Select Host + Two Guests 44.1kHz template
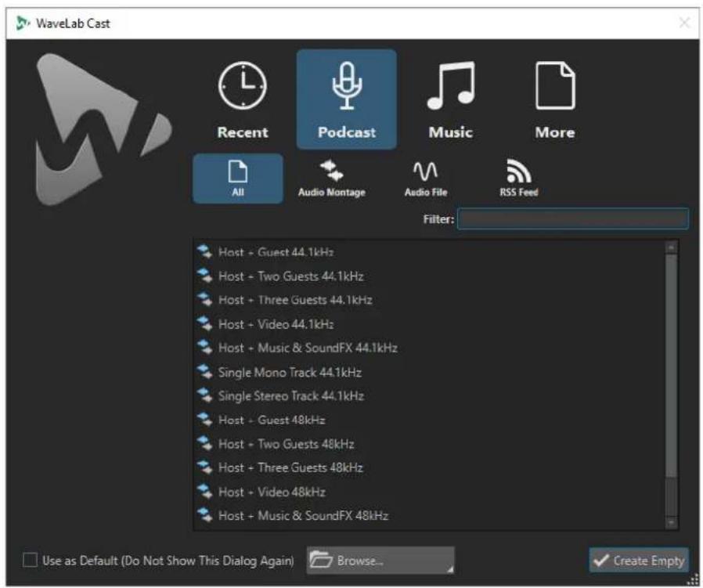Image resolution: width=703 pixels, height=588 pixels. [x=431, y=276]
